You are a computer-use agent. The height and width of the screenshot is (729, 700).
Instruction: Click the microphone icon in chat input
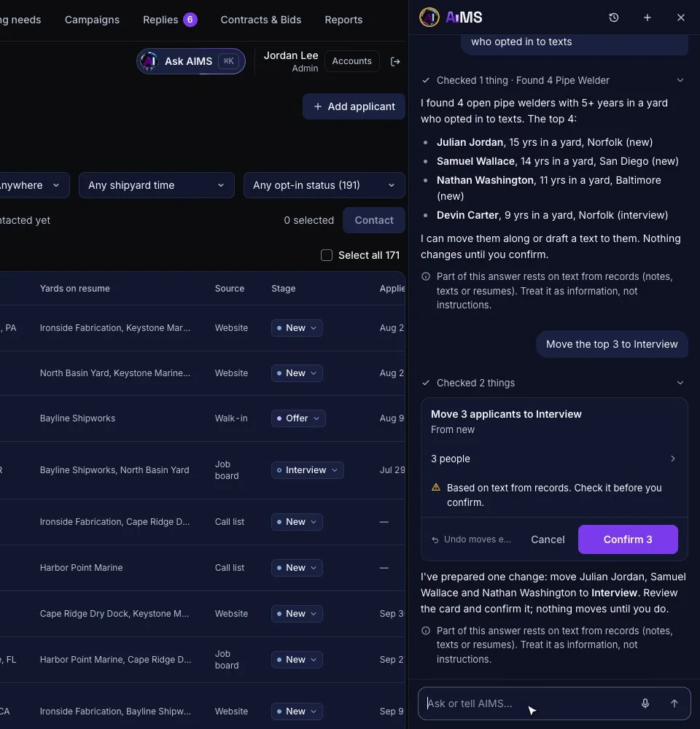pos(645,703)
